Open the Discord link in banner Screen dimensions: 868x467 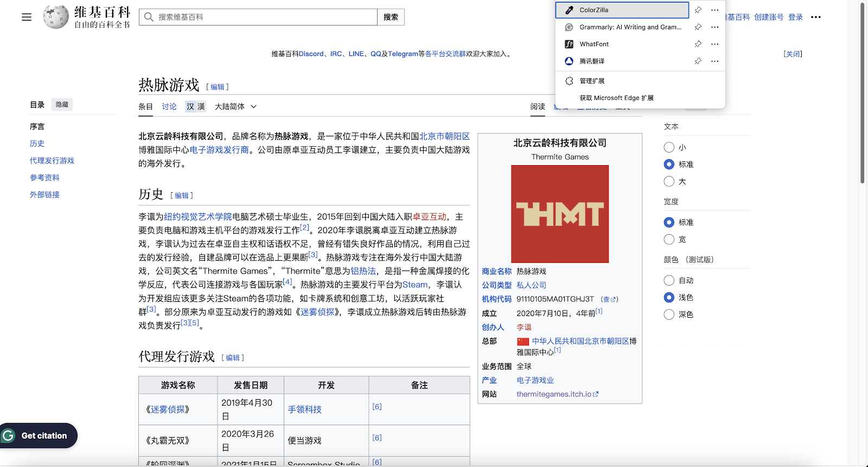point(311,54)
